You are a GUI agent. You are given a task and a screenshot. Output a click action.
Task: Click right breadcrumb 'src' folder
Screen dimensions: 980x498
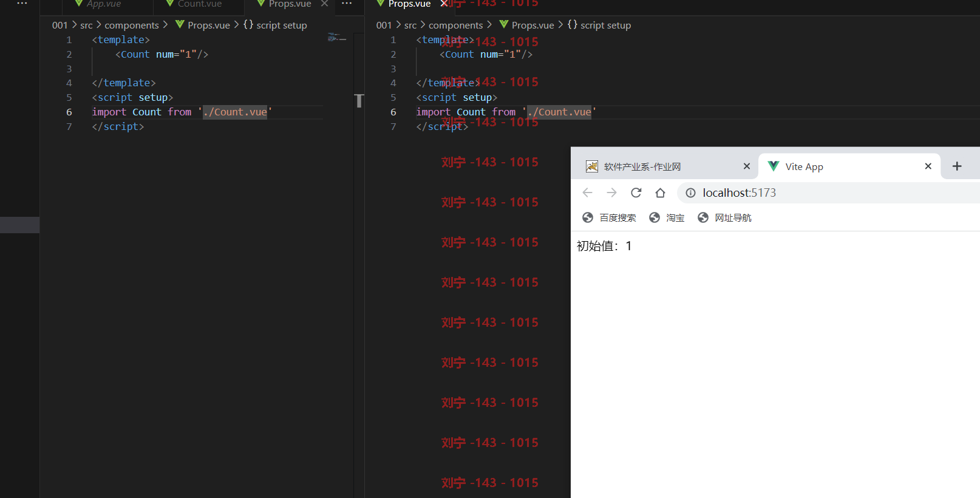coord(410,25)
